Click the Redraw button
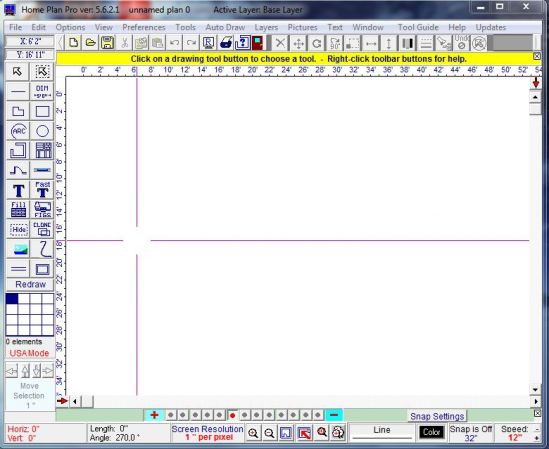 30,284
